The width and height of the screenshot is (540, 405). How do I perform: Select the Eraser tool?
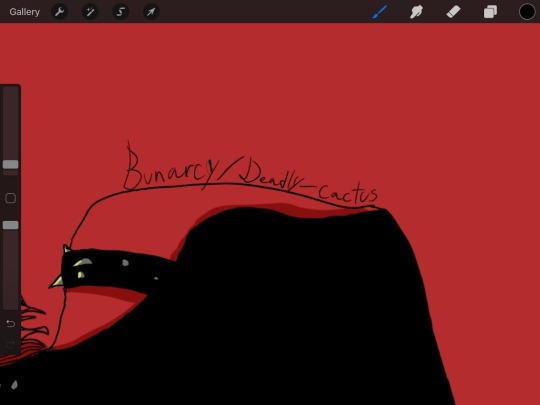point(453,12)
